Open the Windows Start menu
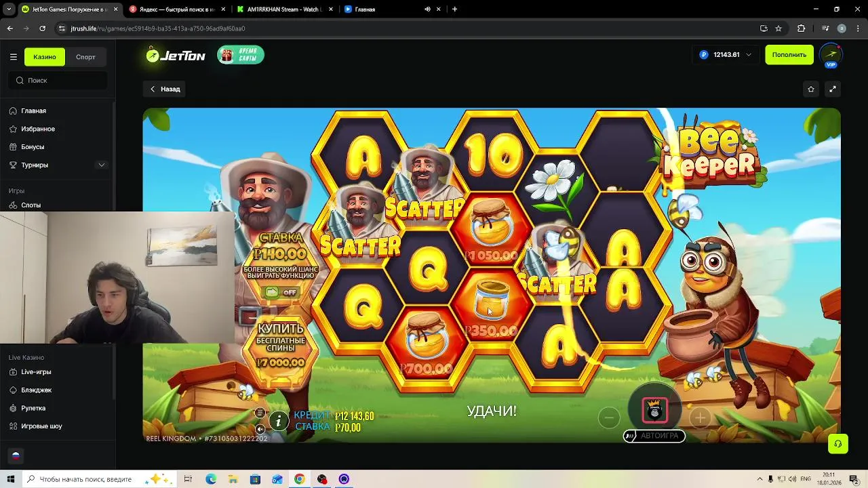The image size is (868, 488). [10, 479]
